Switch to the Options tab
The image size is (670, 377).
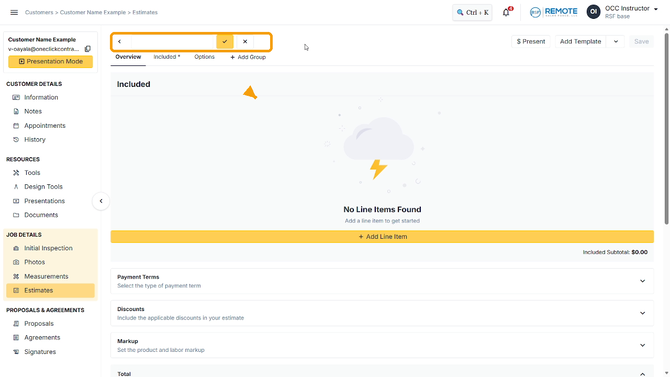[204, 57]
